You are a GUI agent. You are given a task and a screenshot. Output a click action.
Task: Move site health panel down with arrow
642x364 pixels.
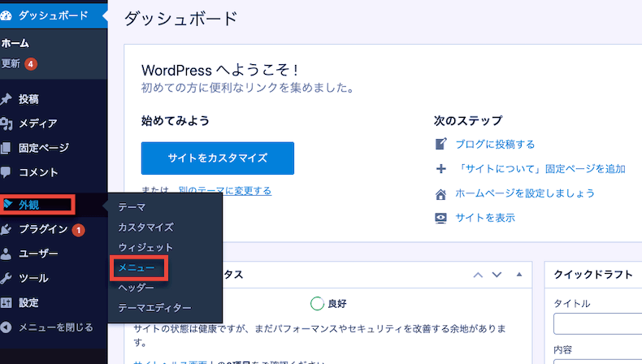coord(497,275)
